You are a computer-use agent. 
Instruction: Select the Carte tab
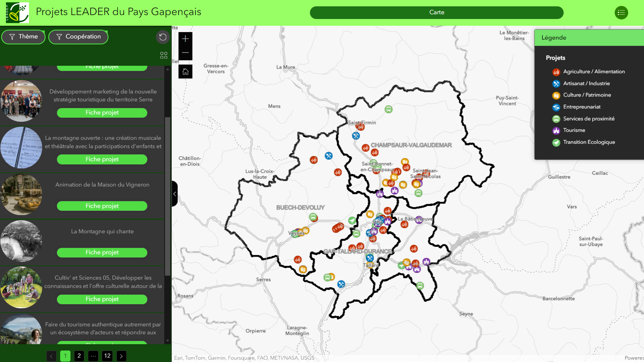point(436,13)
